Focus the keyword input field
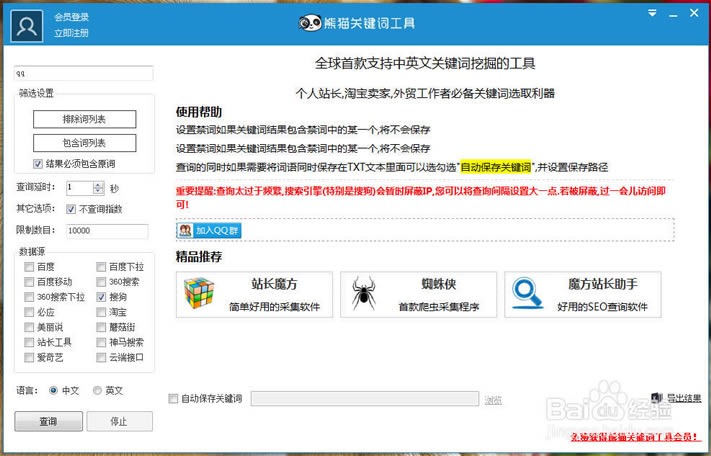 (x=84, y=73)
